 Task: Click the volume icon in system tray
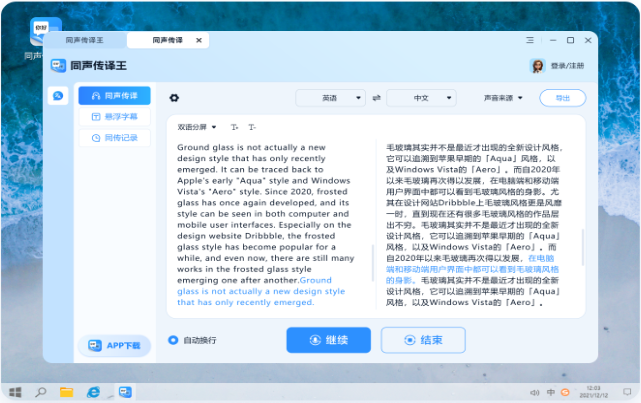pyautogui.click(x=534, y=392)
